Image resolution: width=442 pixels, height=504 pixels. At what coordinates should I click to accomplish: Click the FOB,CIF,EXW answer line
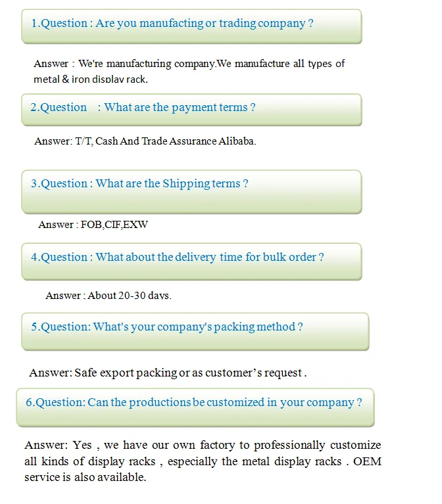click(93, 225)
